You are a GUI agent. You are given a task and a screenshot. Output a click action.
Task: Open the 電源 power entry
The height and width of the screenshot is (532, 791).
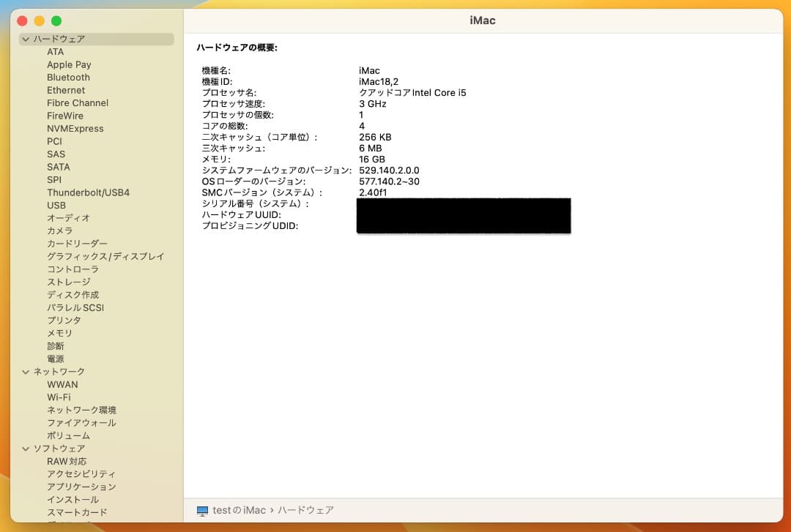(x=56, y=359)
